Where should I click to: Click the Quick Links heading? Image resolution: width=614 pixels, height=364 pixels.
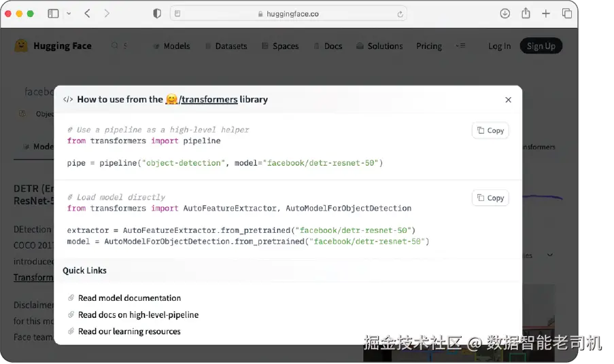84,270
